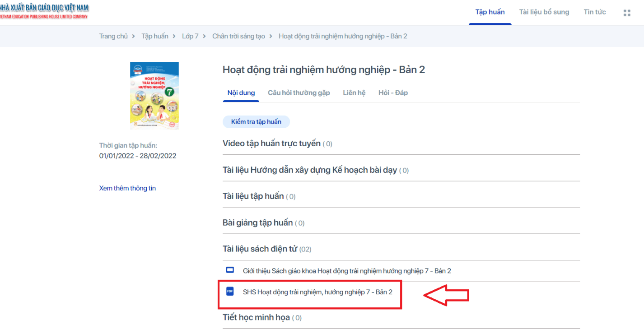The image size is (644, 334).
Task: Click the presentation icon beside Giới thiệu Sách giáo khoa
Action: coord(230,270)
